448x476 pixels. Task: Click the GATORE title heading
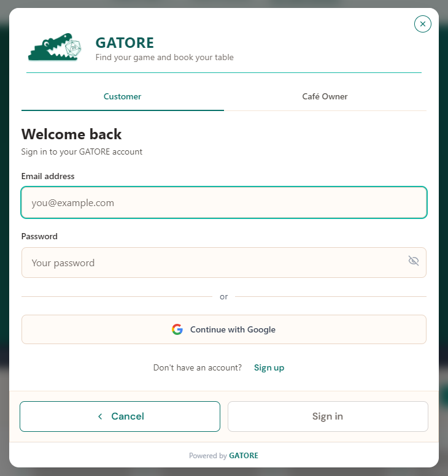125,43
